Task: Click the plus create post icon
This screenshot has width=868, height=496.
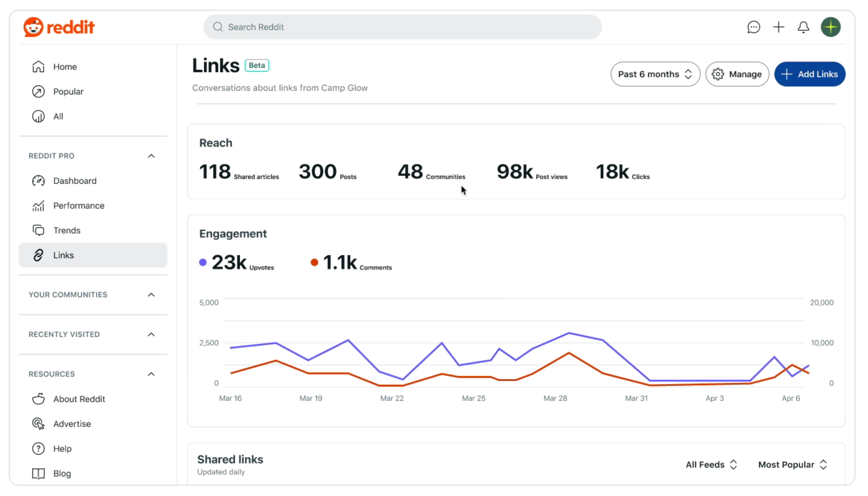Action: 778,27
